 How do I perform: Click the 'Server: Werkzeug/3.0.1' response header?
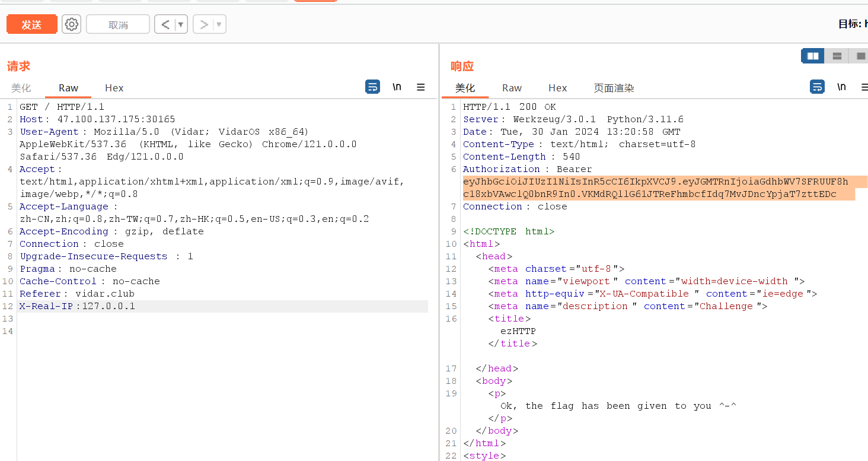(573, 119)
